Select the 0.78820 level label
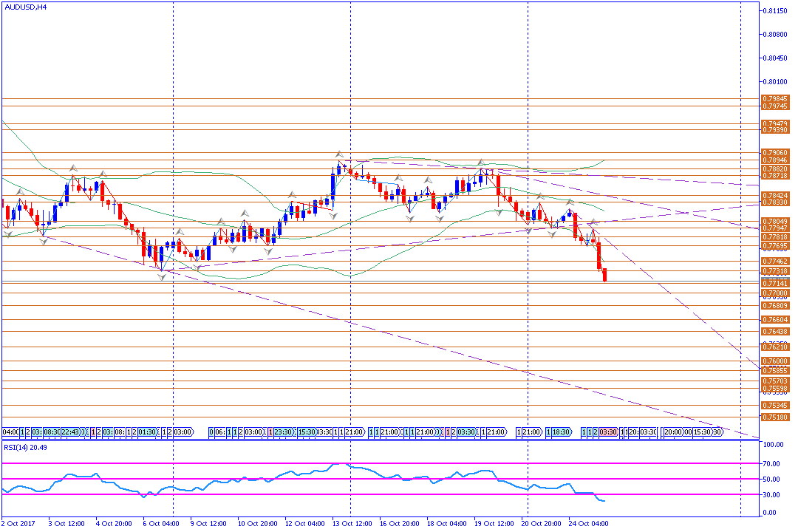Viewport: 798px width, 532px height. [775, 169]
